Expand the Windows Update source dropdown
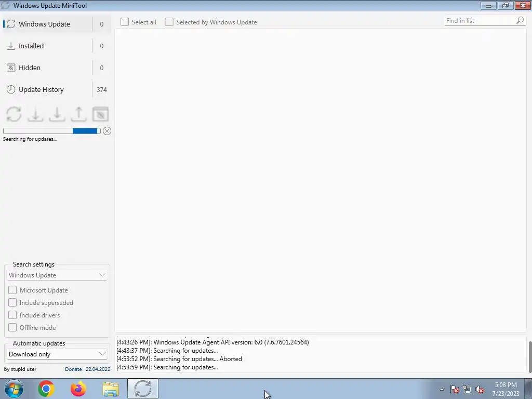Screen dimensions: 532x399 [x=57, y=275]
